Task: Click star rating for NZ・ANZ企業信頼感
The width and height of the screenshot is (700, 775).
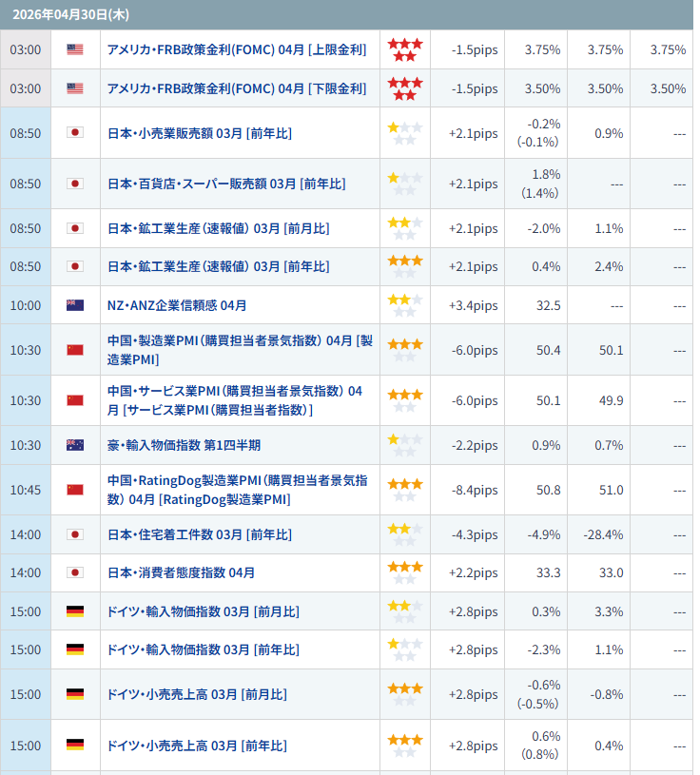Action: 404,305
